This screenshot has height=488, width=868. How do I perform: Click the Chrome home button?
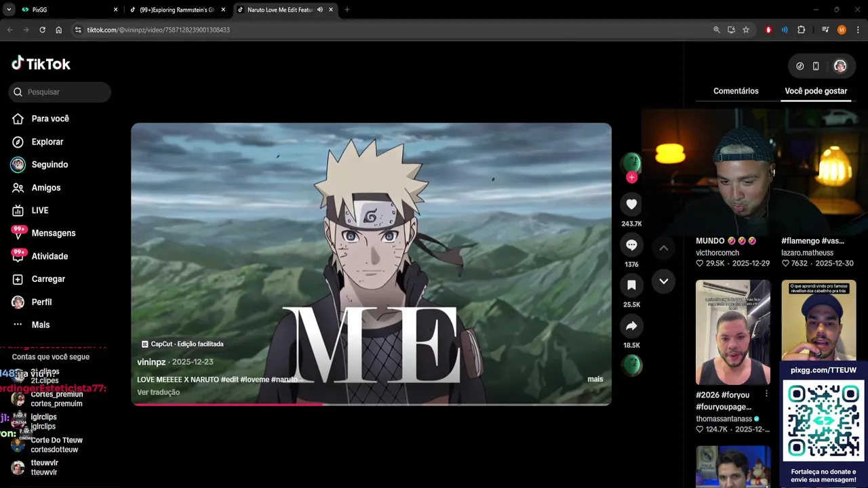click(x=58, y=30)
